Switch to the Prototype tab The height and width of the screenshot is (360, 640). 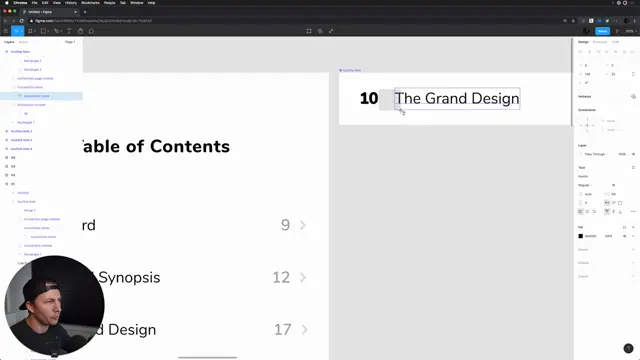point(600,42)
